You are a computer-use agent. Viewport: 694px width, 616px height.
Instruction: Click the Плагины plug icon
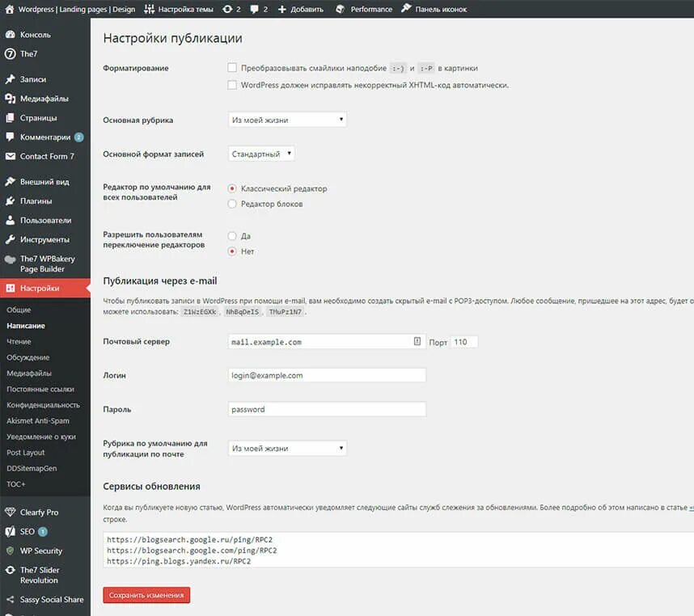[x=11, y=200]
